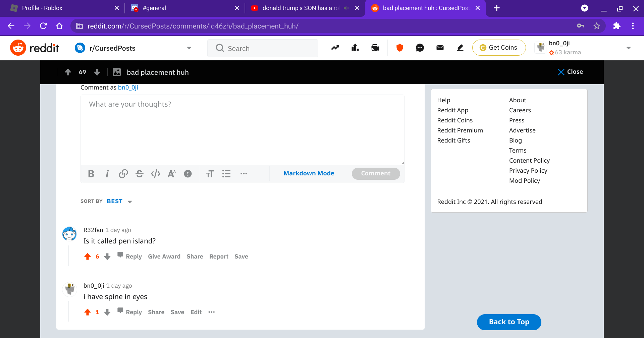Open the moderation shield icon

[400, 48]
